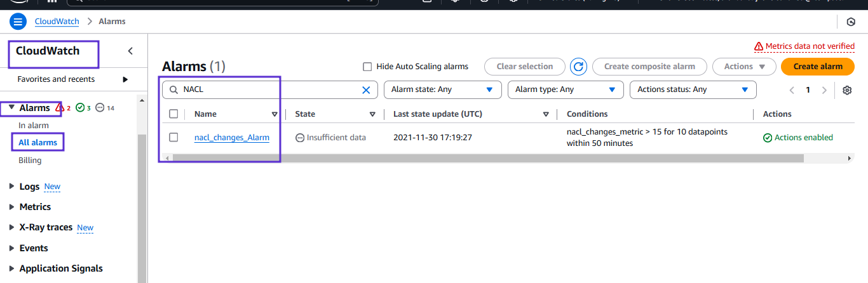868x283 pixels.
Task: Open the Actions status filter dropdown
Action: 693,89
